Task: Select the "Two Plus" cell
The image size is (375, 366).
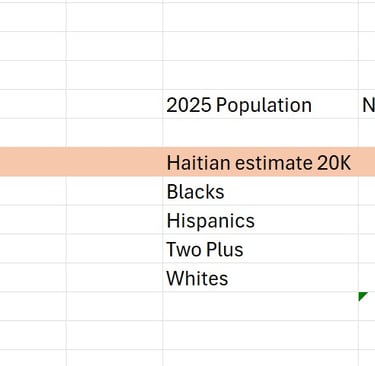Action: coord(261,248)
